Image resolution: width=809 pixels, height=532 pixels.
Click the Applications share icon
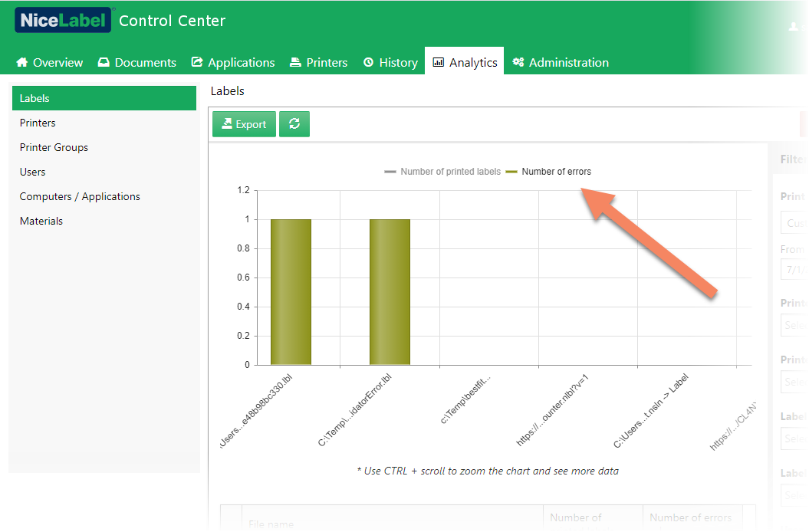197,62
